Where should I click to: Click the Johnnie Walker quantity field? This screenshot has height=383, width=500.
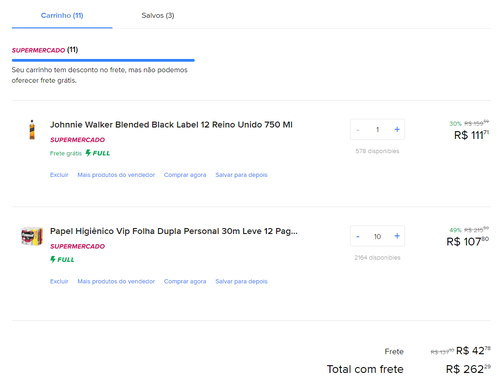[x=377, y=129]
